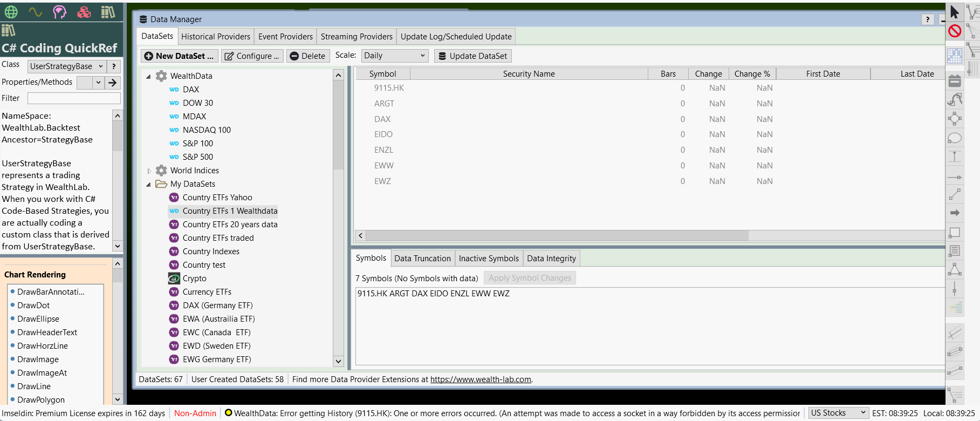Click the Update DataSet button
This screenshot has height=421, width=980.
(472, 56)
